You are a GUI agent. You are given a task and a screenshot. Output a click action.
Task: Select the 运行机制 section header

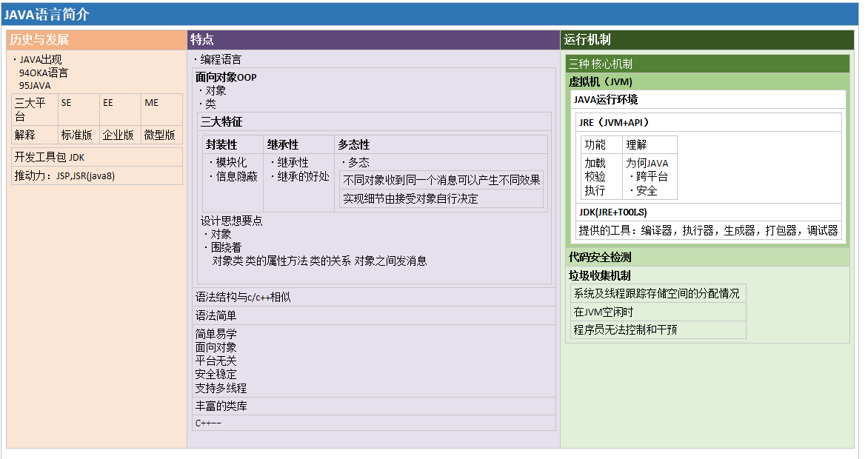coord(707,40)
